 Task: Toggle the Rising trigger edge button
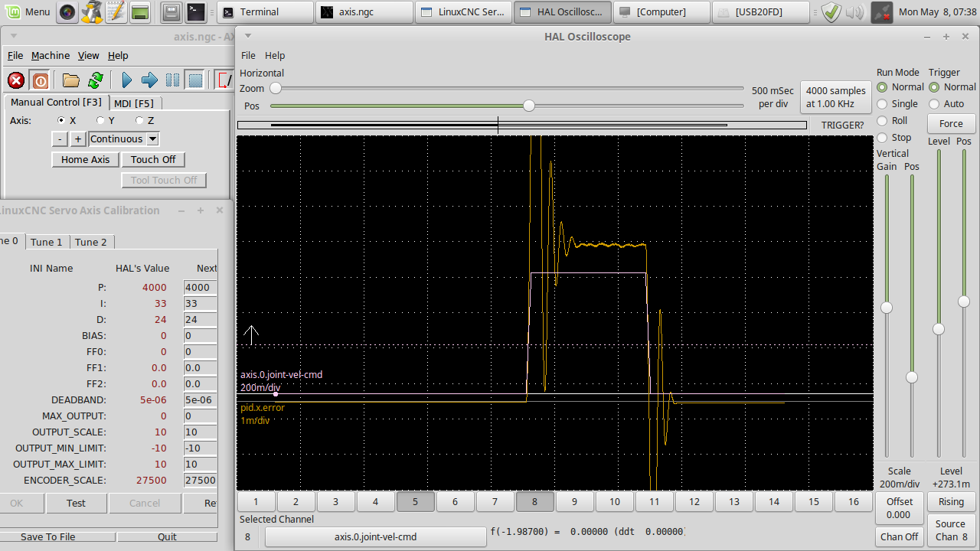[x=951, y=501]
